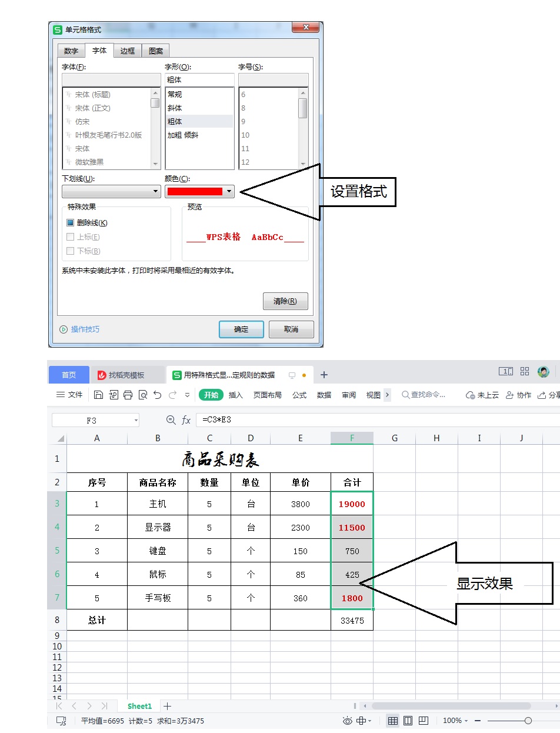Click the zoom out minus button

[x=478, y=721]
